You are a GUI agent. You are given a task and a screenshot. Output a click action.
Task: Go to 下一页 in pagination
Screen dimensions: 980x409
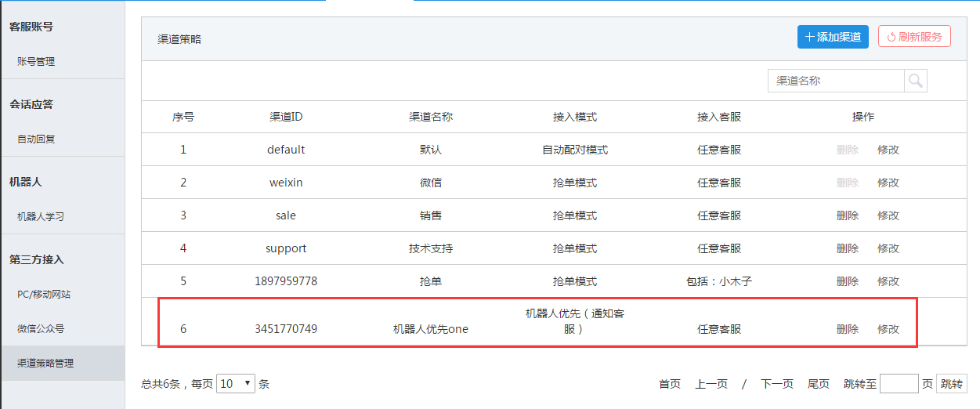777,384
